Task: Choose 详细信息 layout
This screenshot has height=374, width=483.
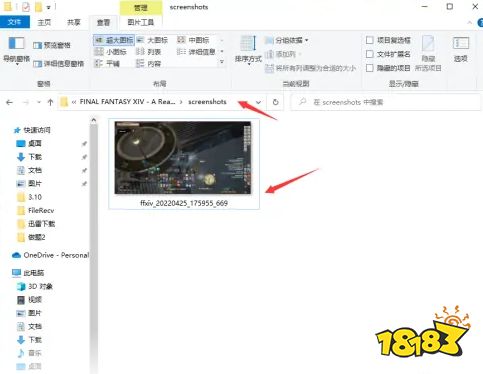Action: click(196, 52)
